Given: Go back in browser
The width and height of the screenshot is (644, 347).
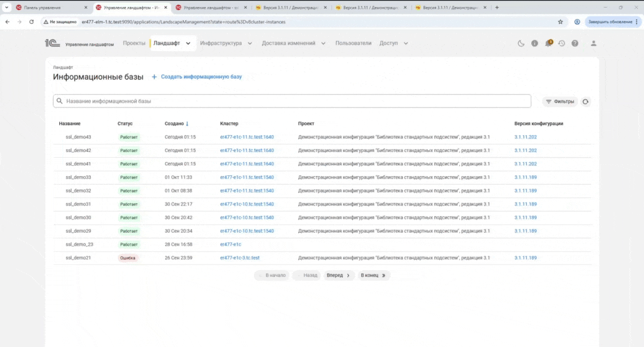Looking at the screenshot, I should point(8,22).
